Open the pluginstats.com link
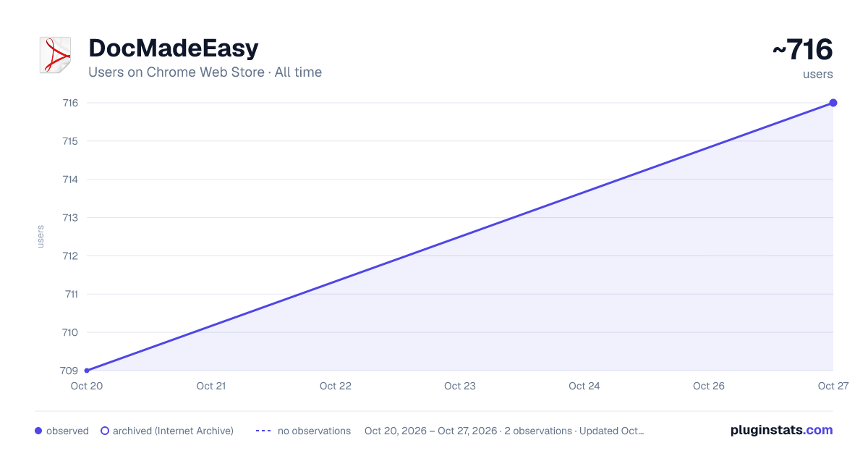The height and width of the screenshot is (456, 868). [x=781, y=430]
